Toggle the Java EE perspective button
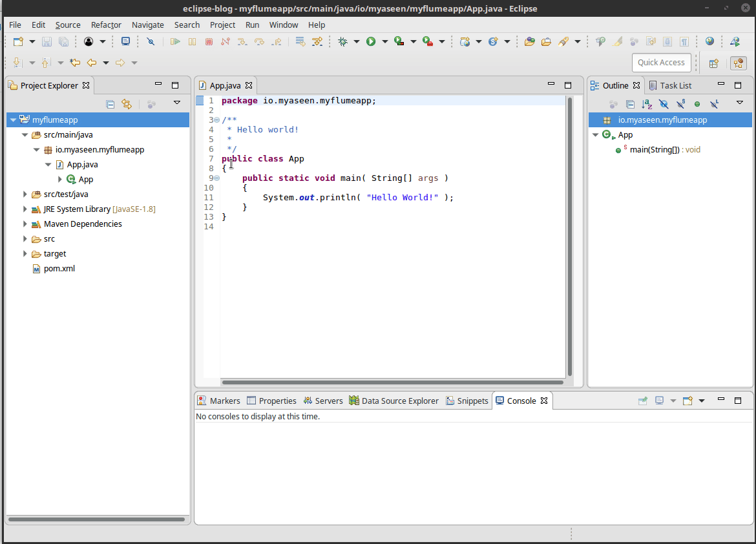The image size is (756, 544). (738, 63)
